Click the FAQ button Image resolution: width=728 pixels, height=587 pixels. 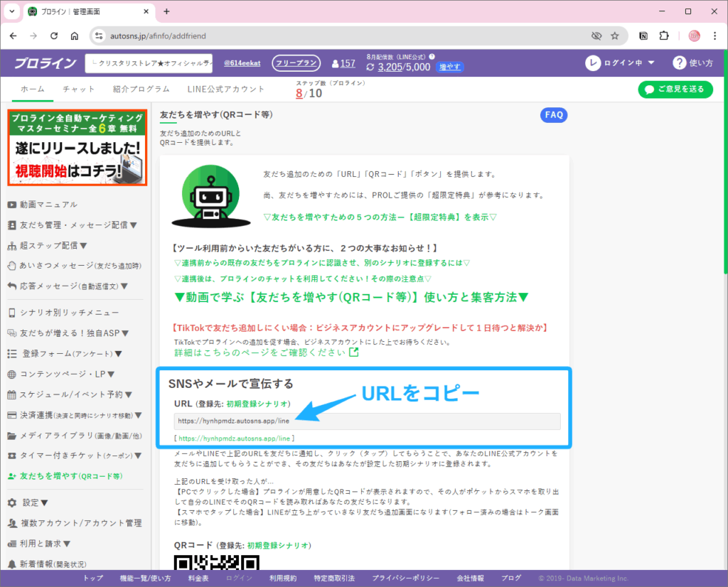[553, 115]
